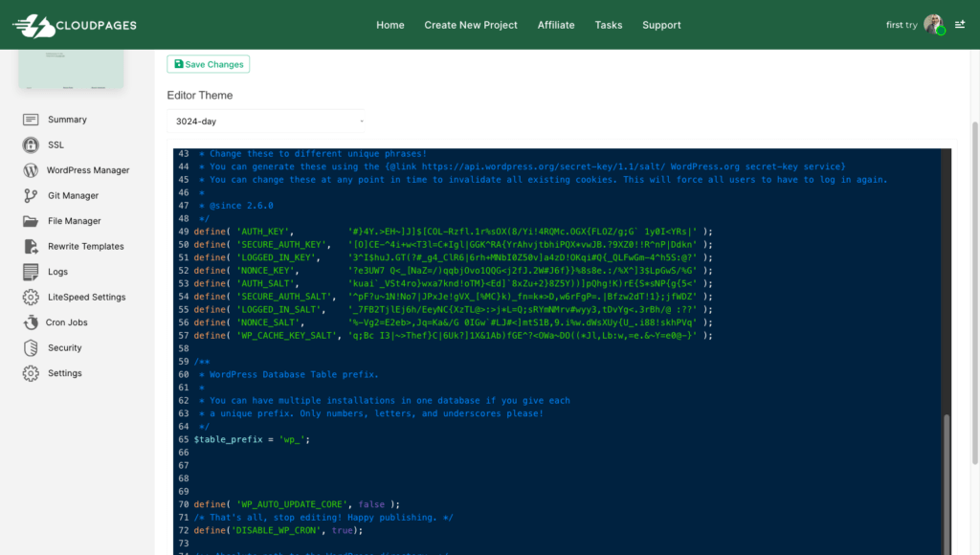This screenshot has height=555, width=980.
Task: Select the Security shield icon
Action: point(31,348)
